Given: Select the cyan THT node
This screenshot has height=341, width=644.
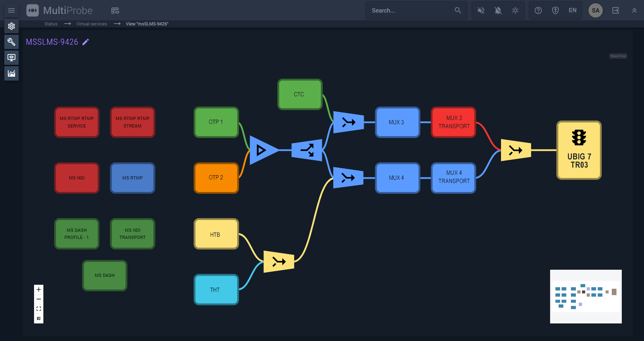Looking at the screenshot, I should tap(216, 289).
